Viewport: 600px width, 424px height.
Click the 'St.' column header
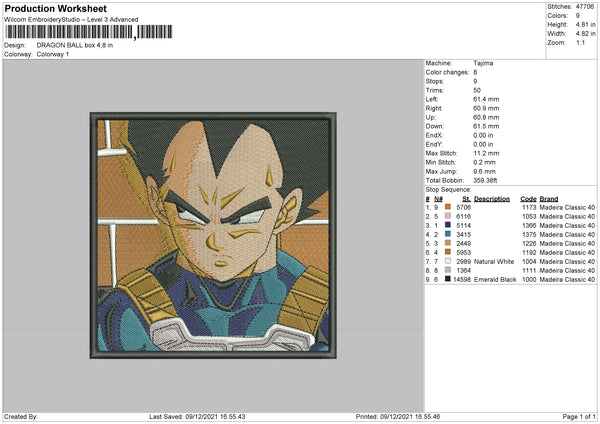coord(466,199)
